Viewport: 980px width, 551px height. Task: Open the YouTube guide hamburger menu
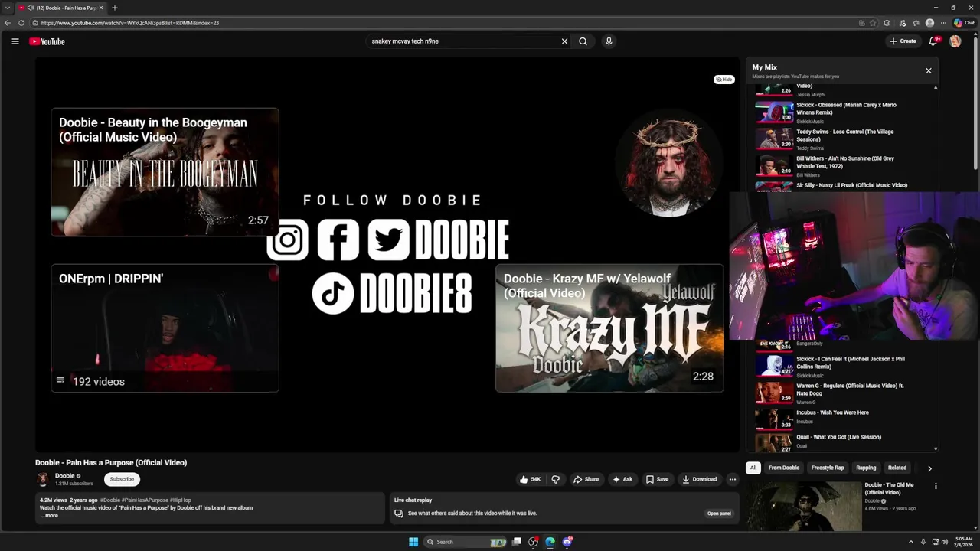point(15,41)
